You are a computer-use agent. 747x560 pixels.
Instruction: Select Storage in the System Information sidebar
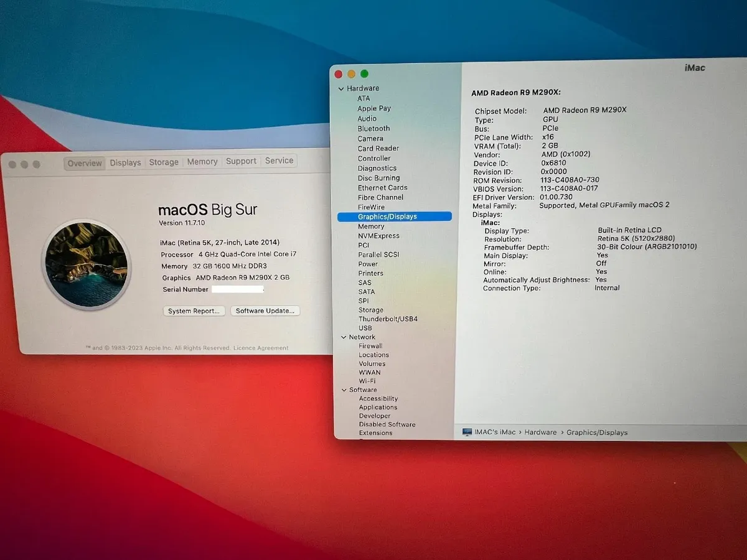pos(371,310)
